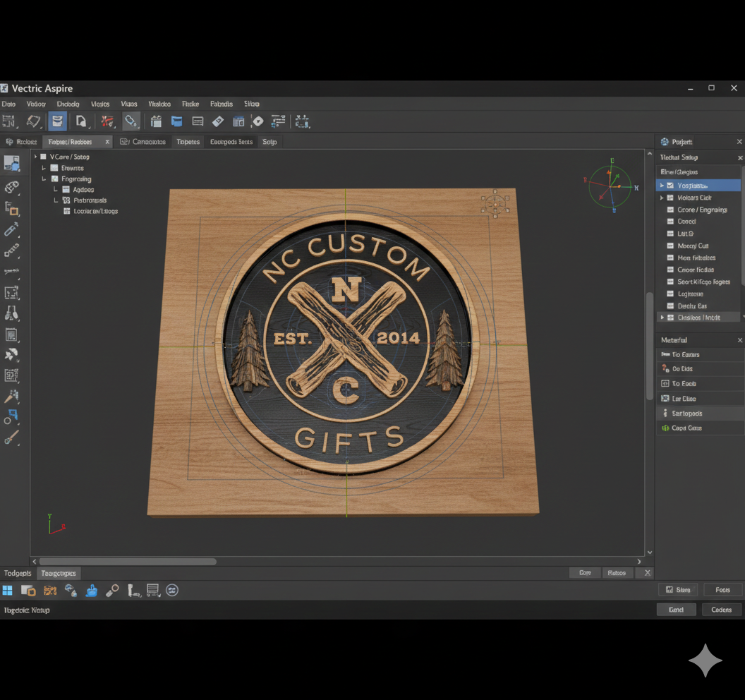Image resolution: width=745 pixels, height=700 pixels.
Task: Click the orange pattern icon in the bottom toolbar
Action: [x=50, y=590]
